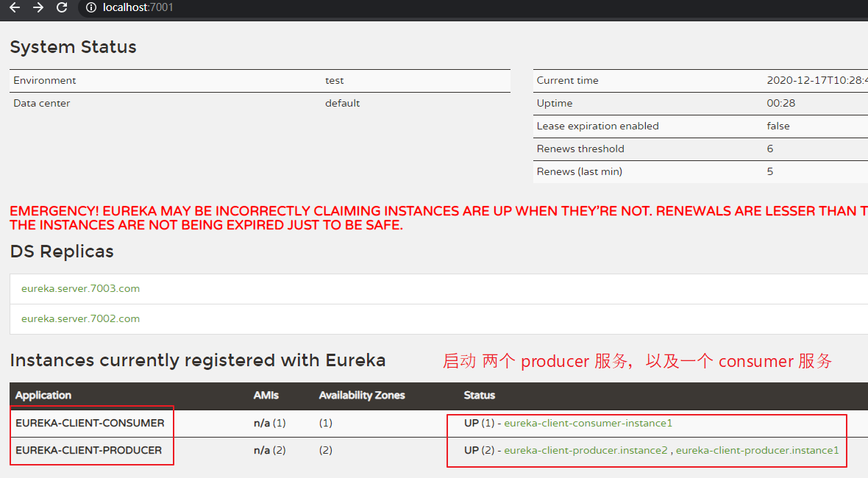The width and height of the screenshot is (868, 478).
Task: Open eureka.server.7002.com replica link
Action: click(x=80, y=318)
